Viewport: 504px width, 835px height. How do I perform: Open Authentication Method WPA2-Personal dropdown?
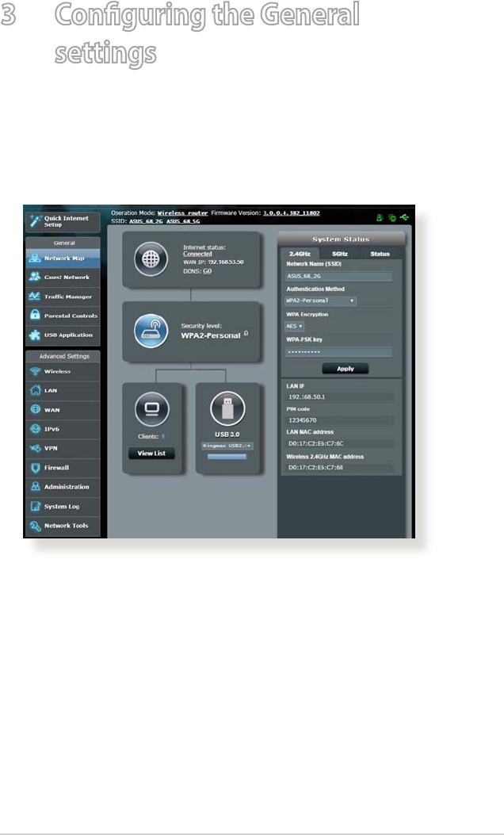pyautogui.click(x=320, y=301)
